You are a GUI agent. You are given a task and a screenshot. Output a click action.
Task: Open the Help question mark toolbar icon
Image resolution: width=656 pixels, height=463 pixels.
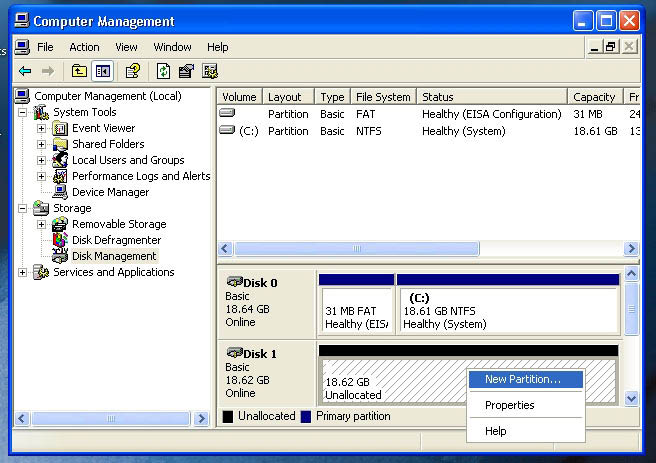click(x=133, y=71)
